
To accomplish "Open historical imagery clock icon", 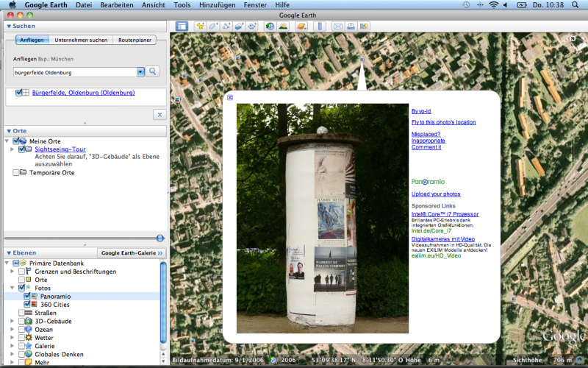I will pyautogui.click(x=270, y=26).
